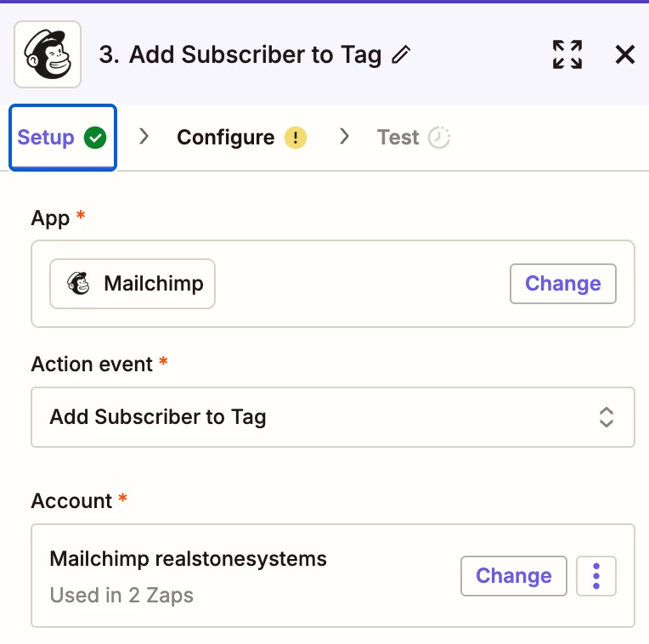Open the account three-dot options menu
Image resolution: width=649 pixels, height=644 pixels.
pos(595,576)
